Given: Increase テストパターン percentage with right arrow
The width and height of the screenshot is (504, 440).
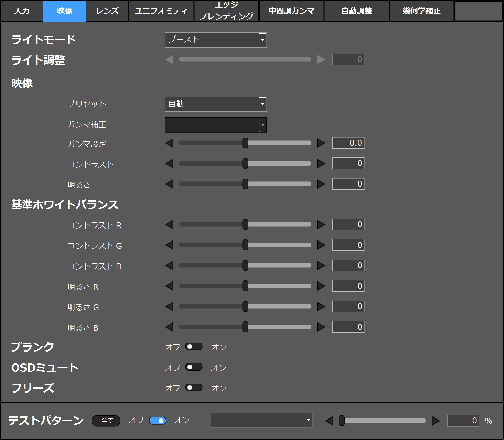Looking at the screenshot, I should [435, 421].
